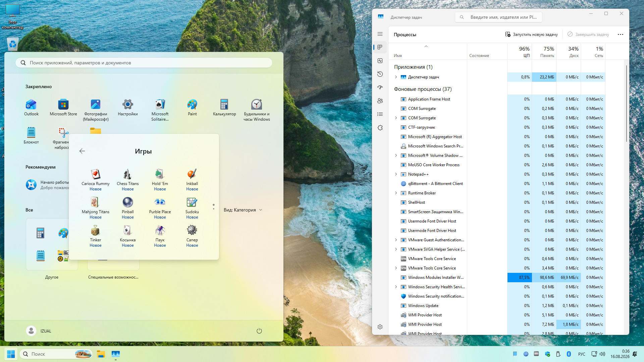Open power button in Start menu
The width and height of the screenshot is (644, 362).
pos(259,331)
